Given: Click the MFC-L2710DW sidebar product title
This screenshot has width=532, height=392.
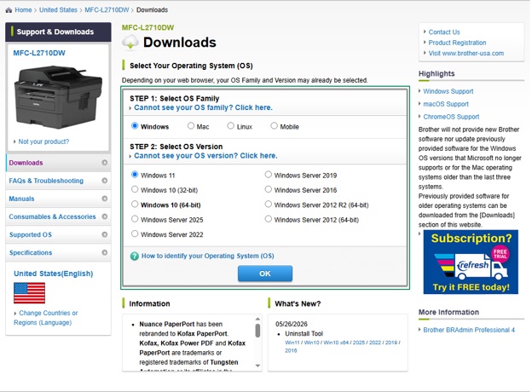Looking at the screenshot, I should click(x=39, y=53).
